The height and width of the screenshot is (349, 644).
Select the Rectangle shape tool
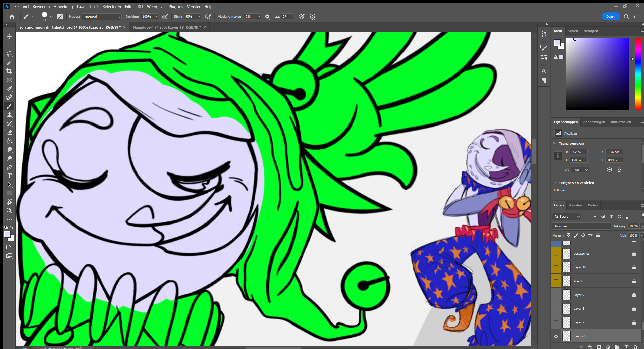click(9, 193)
